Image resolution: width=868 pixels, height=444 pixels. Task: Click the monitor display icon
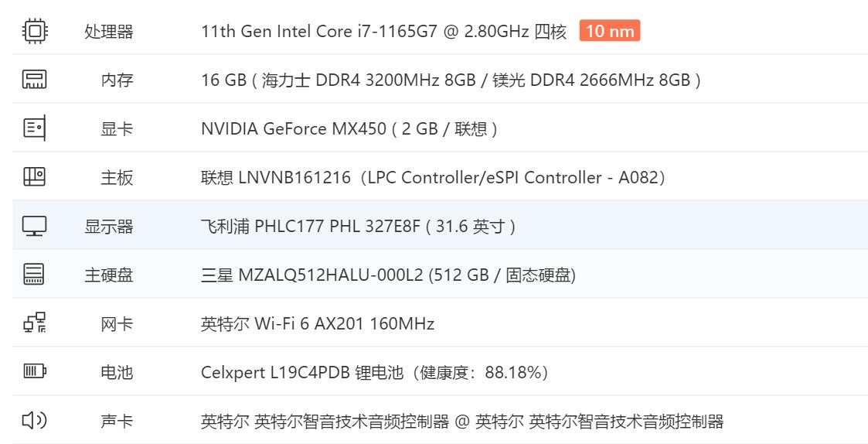[34, 226]
